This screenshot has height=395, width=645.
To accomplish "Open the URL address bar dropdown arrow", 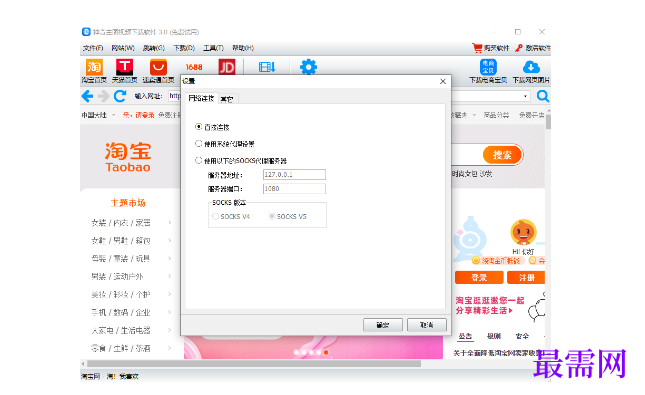I will click(x=525, y=96).
